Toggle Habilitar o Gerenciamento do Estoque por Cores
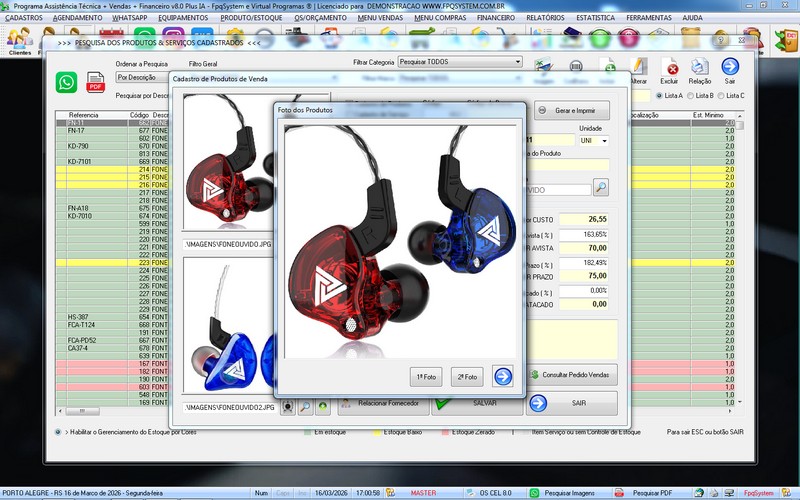Screen dimensions: 800x500 coord(58,432)
